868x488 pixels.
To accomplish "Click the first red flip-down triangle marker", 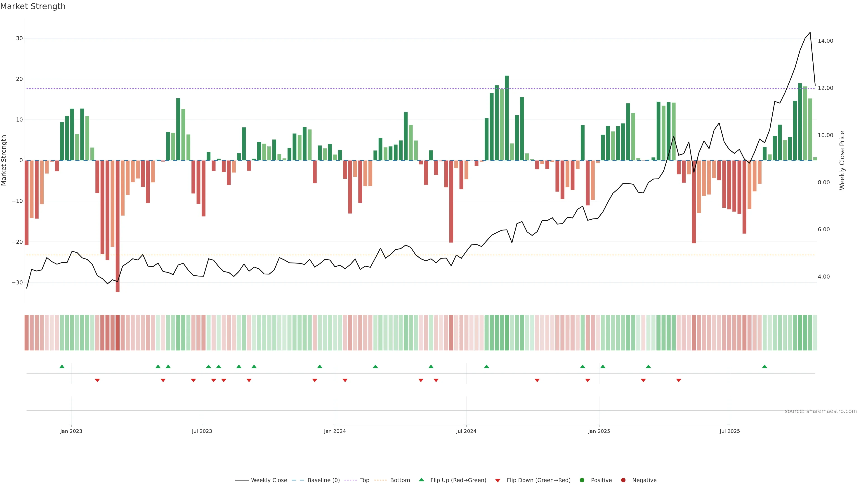I will pos(97,380).
